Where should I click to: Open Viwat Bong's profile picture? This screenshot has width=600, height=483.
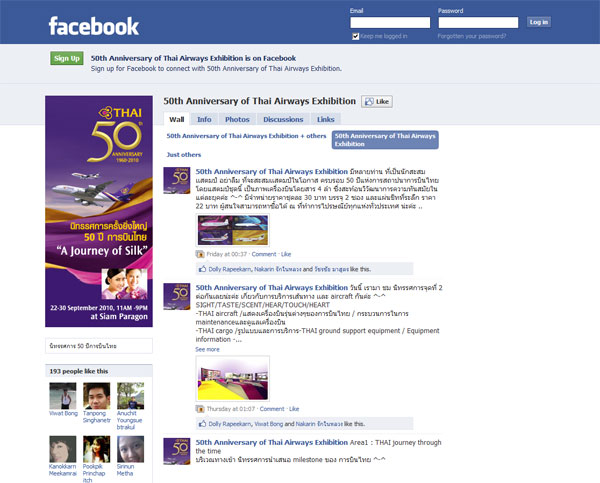point(63,396)
